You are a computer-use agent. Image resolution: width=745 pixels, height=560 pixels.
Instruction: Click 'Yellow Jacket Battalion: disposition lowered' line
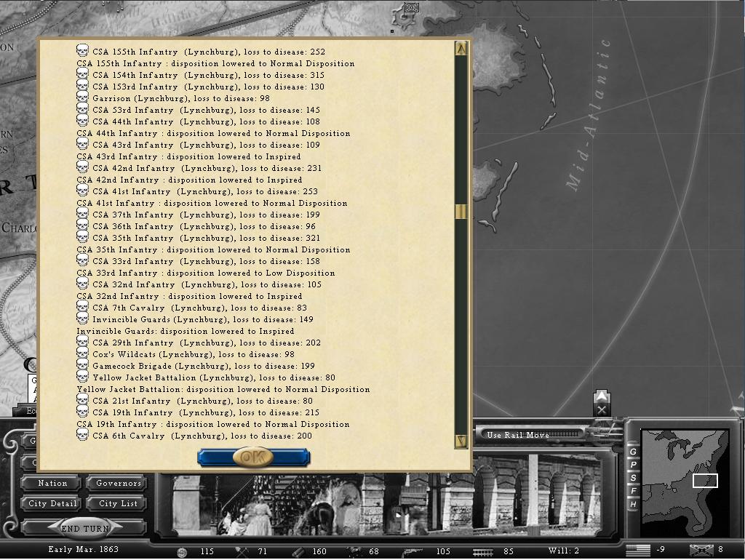pos(223,389)
